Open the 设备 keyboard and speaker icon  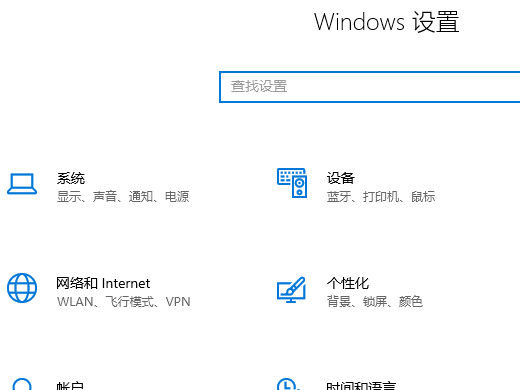coord(292,183)
